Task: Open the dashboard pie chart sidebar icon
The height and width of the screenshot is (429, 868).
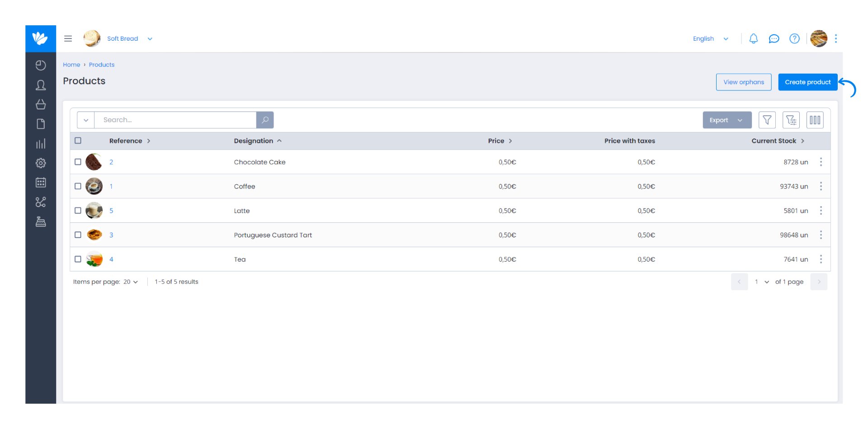Action: (x=41, y=65)
